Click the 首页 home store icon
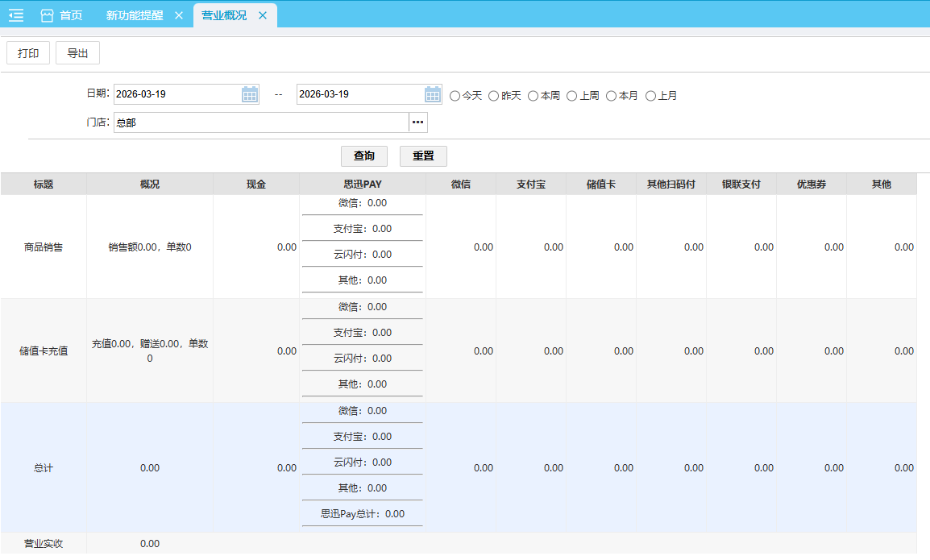Screen dimensions: 930x560 point(47,15)
